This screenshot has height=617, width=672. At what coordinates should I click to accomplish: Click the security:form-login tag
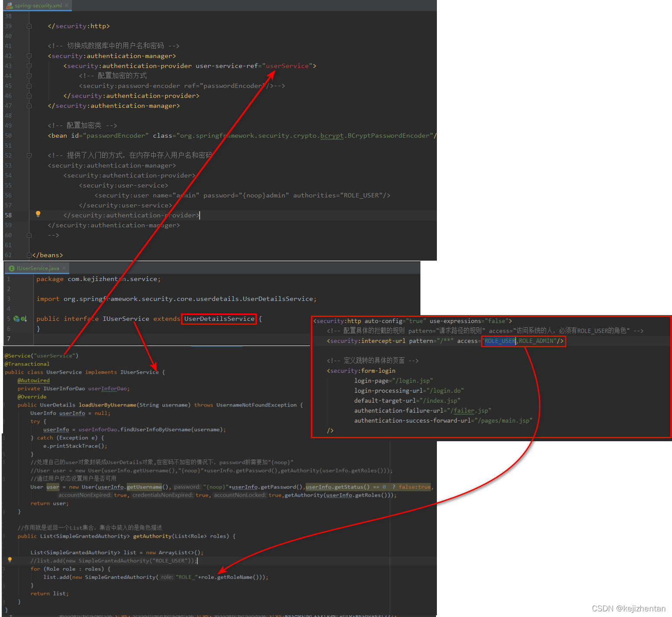point(361,371)
